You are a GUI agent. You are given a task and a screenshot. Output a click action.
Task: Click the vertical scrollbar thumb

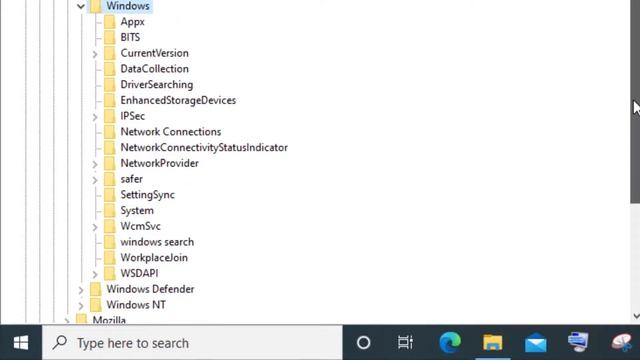coord(636,102)
